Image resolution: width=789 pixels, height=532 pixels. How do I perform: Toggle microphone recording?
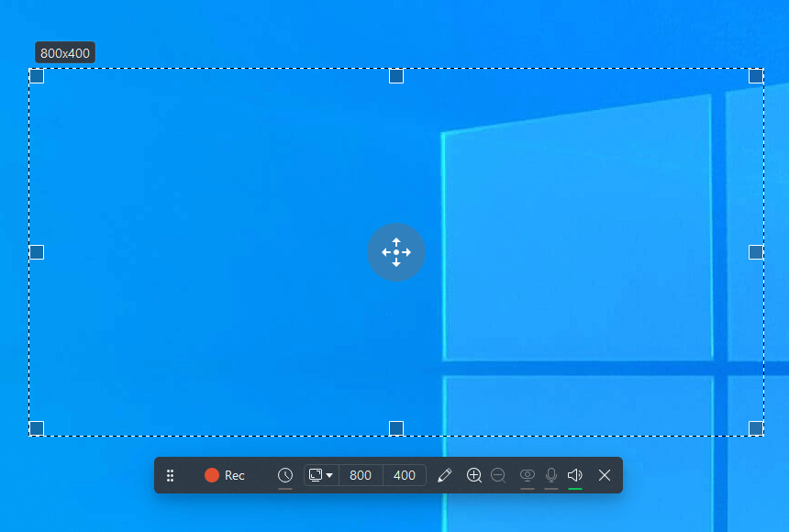tap(551, 475)
